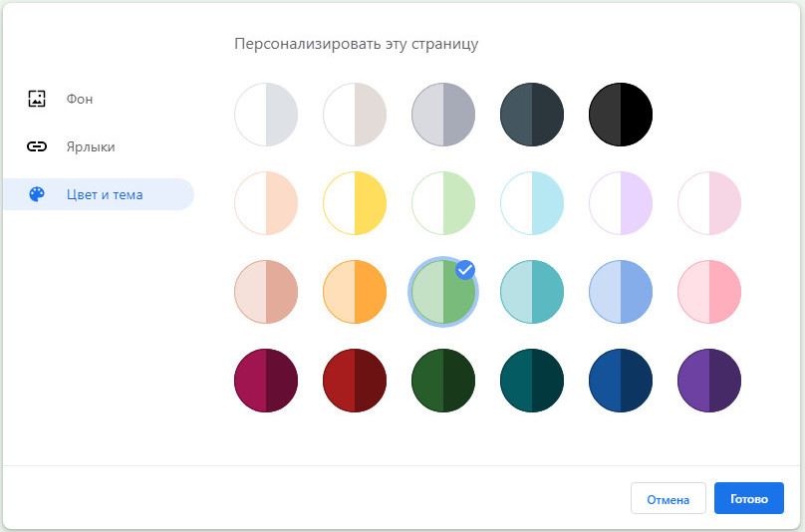The image size is (805, 532).
Task: Choose the white and yellow theme swatch
Action: pyautogui.click(x=355, y=203)
